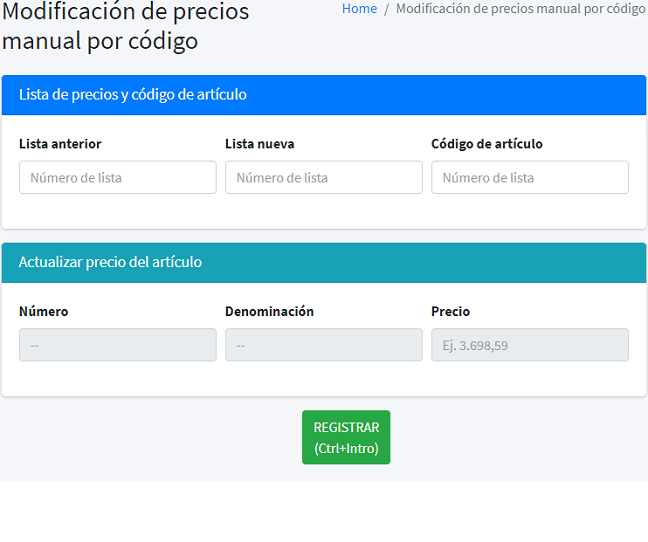Image resolution: width=648 pixels, height=542 pixels.
Task: Select the Precio field with example 3.698,59
Action: point(530,345)
